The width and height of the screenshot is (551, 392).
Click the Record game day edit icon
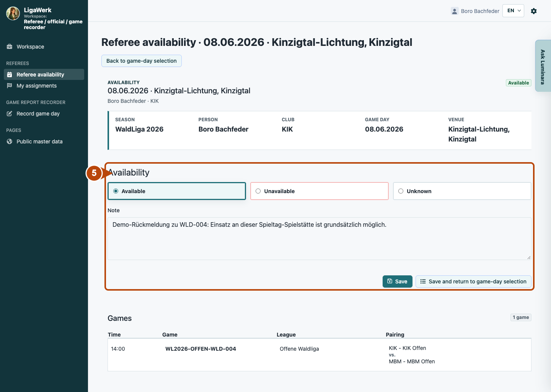coord(10,114)
